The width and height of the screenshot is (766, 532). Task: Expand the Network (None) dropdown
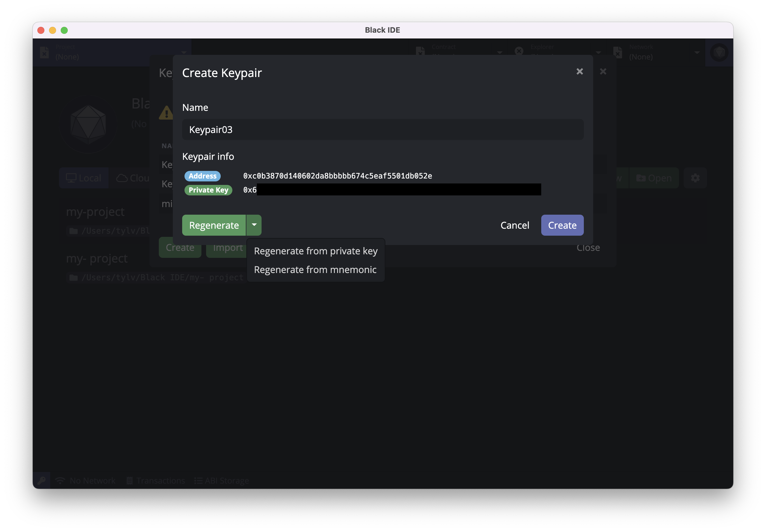tap(656, 52)
